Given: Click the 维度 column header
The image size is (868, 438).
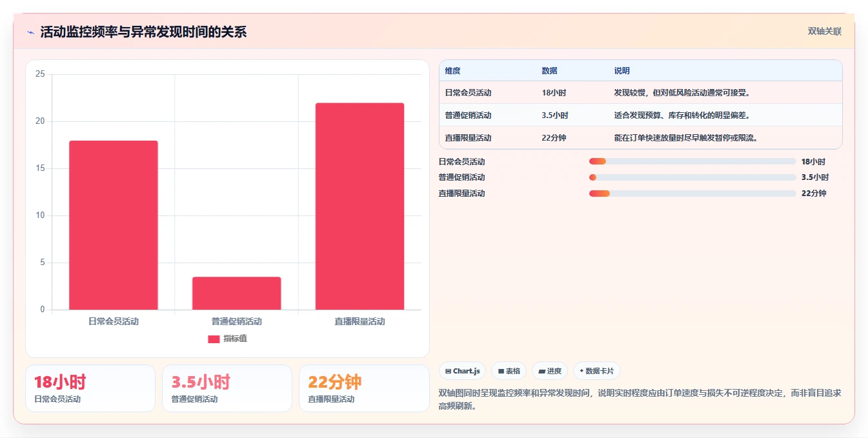Looking at the screenshot, I should coord(453,71).
